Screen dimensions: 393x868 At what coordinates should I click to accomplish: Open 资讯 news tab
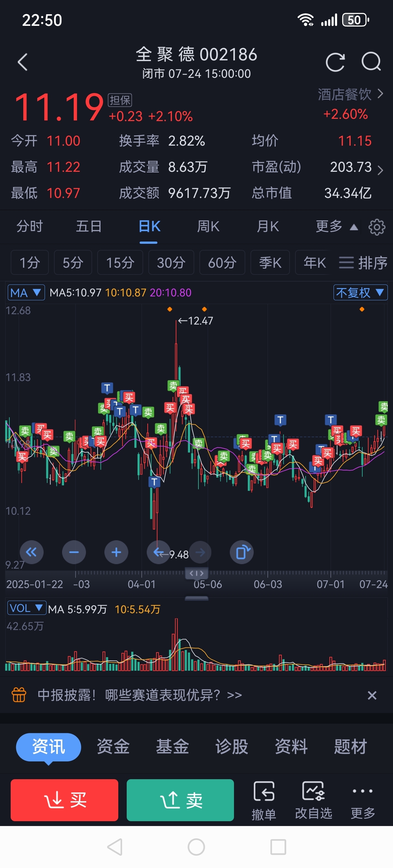[48, 747]
